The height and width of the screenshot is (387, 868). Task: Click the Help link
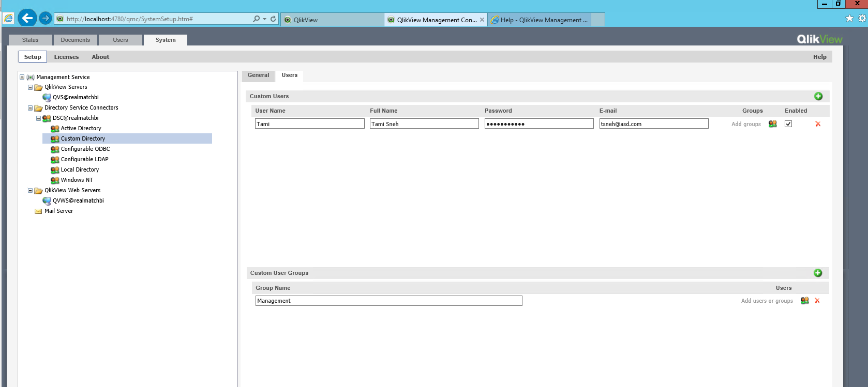819,57
